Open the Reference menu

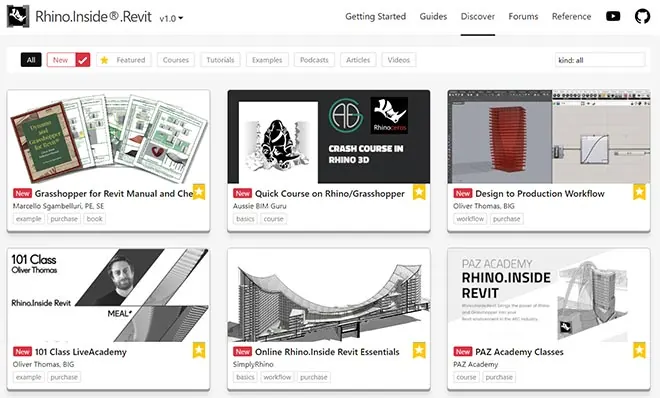[571, 16]
